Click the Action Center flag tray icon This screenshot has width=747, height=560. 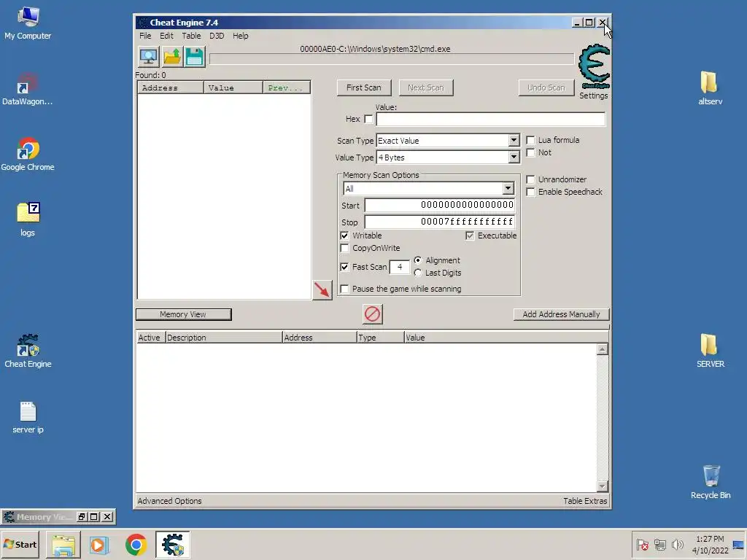point(642,544)
